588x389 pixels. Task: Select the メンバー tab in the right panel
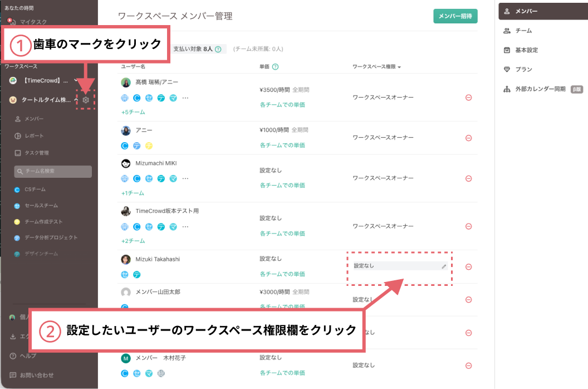pos(508,11)
